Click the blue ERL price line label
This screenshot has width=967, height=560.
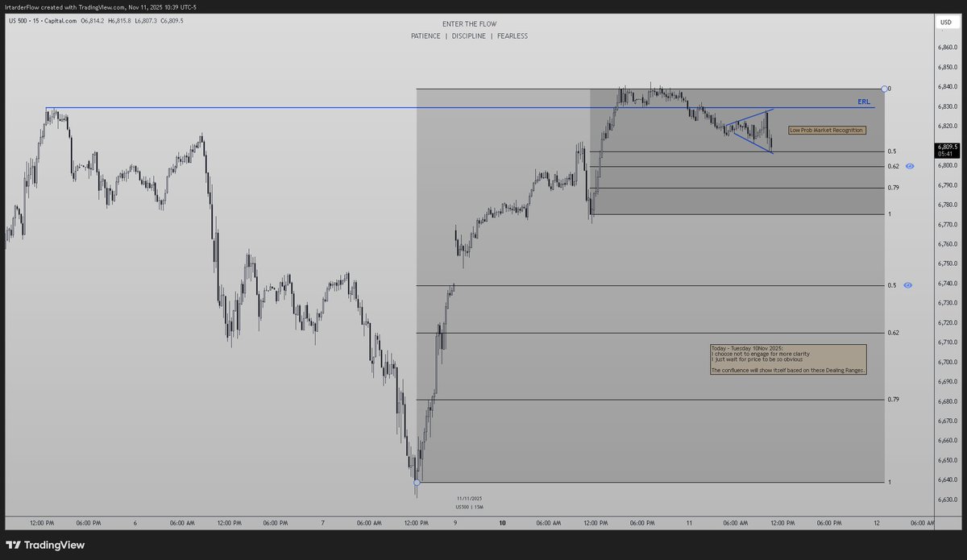tap(863, 101)
